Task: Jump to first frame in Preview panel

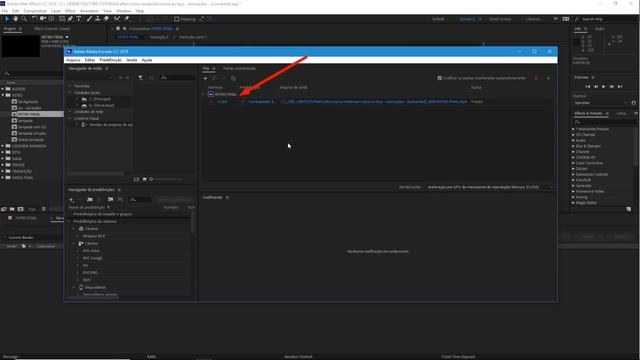Action: coord(588,87)
